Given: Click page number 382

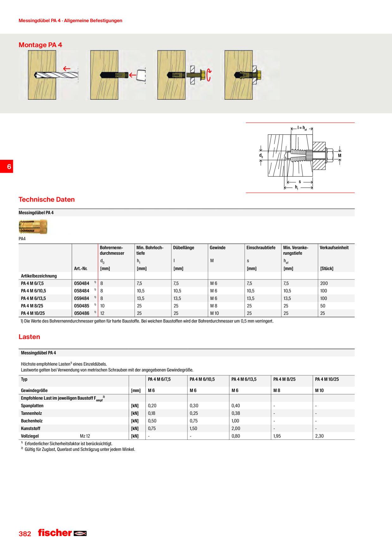Looking at the screenshot, I should pyautogui.click(x=25, y=534).
